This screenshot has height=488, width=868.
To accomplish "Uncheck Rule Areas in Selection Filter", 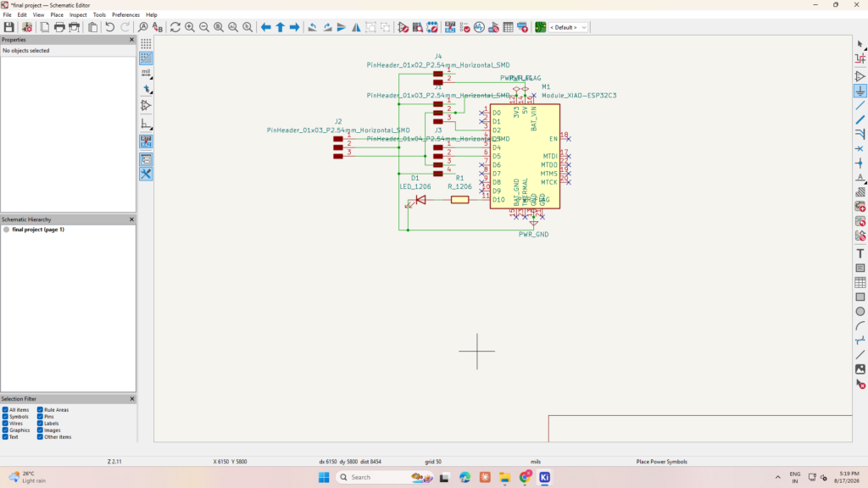I will 40,410.
